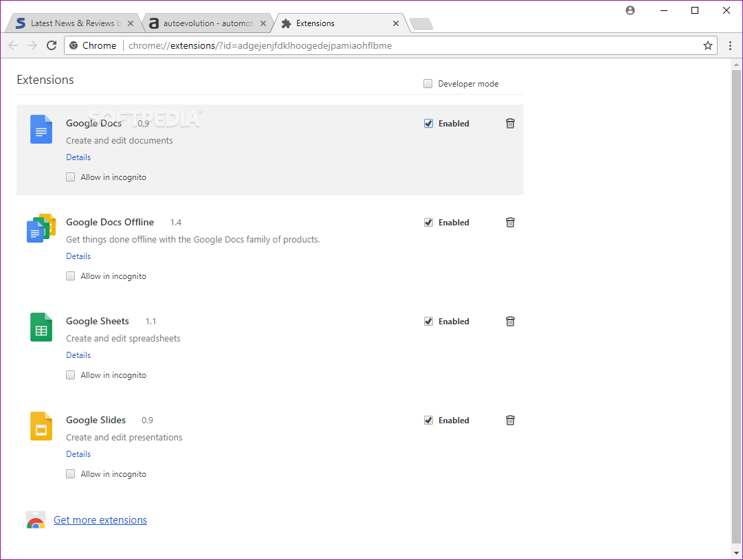Click the yellow Google Slides icon
This screenshot has width=743, height=560.
[41, 426]
